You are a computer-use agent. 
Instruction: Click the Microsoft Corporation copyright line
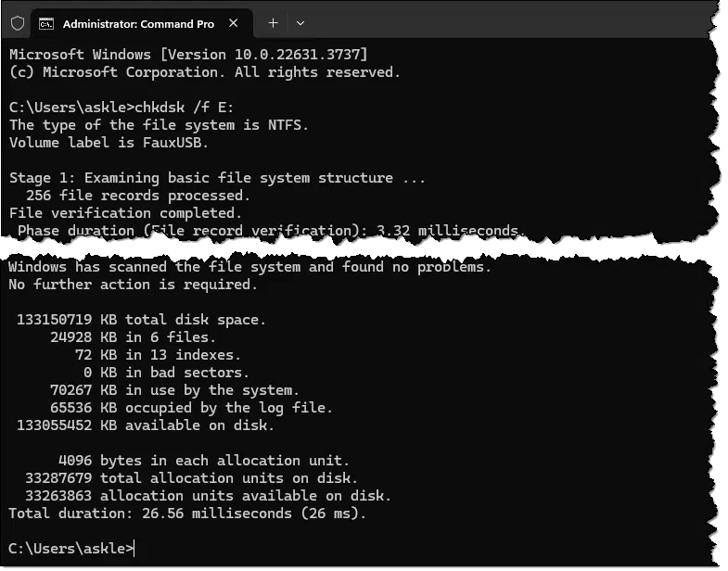(204, 72)
